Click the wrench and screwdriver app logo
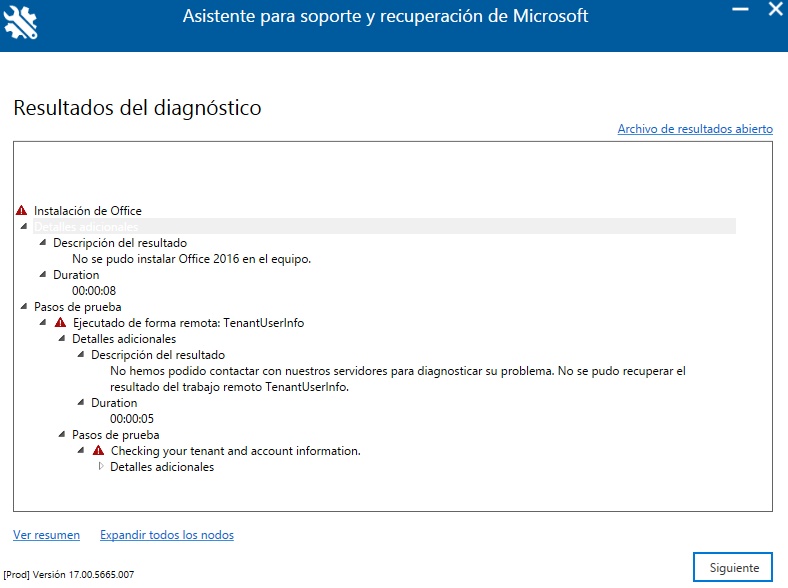The width and height of the screenshot is (788, 588). point(20,23)
